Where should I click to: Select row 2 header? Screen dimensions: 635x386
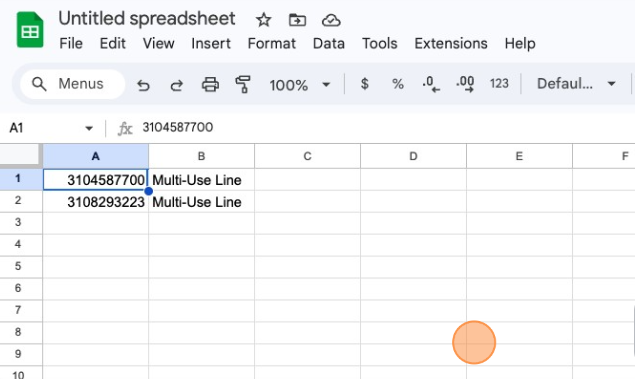pos(21,201)
